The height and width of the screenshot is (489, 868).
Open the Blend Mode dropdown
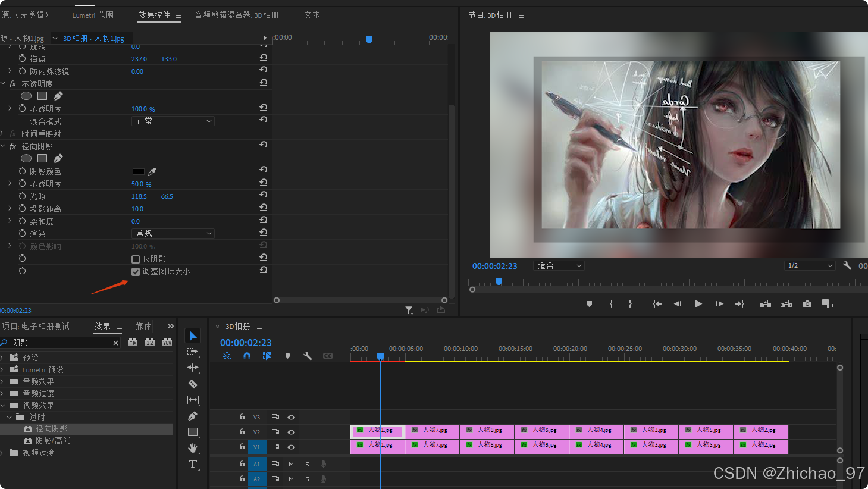[x=173, y=121]
